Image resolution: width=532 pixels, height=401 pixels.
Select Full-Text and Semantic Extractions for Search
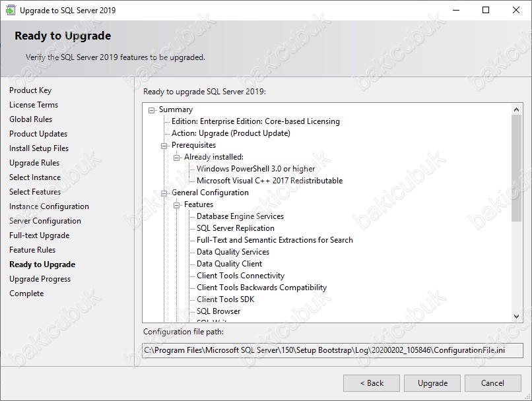click(x=275, y=240)
